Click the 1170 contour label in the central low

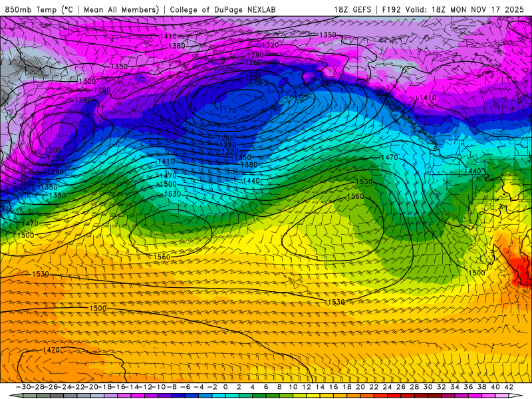tap(227, 110)
